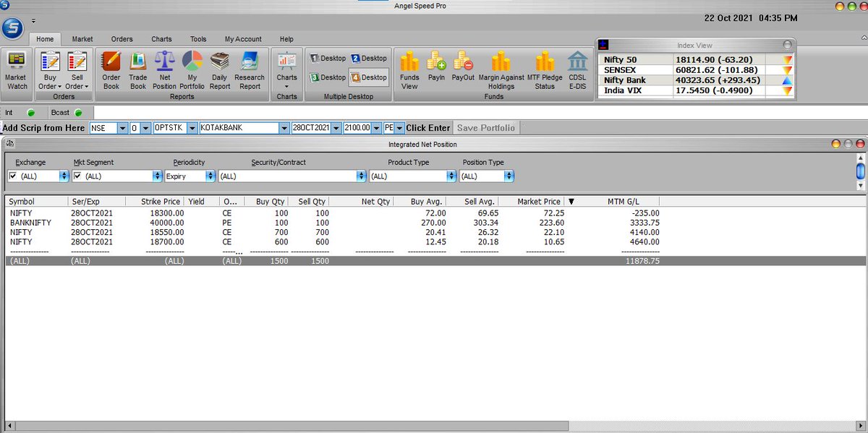Image resolution: width=868 pixels, height=433 pixels.
Task: Open My Portfolio pie chart icon
Action: (192, 71)
